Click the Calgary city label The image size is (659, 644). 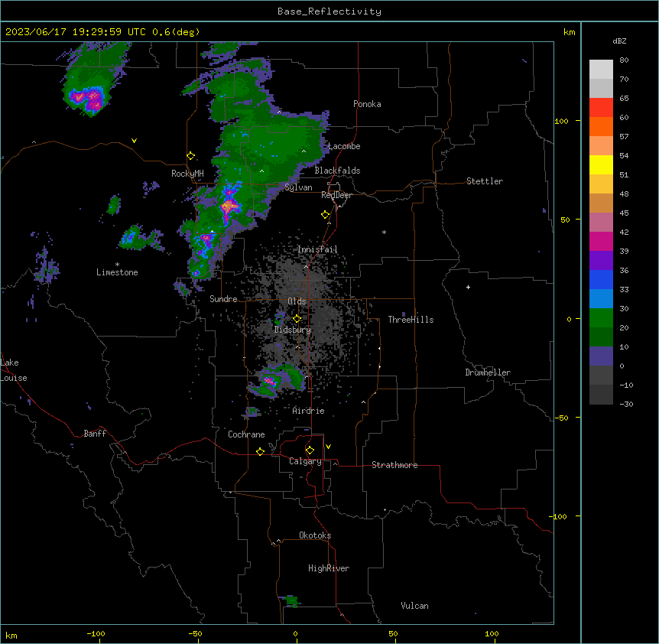305,461
